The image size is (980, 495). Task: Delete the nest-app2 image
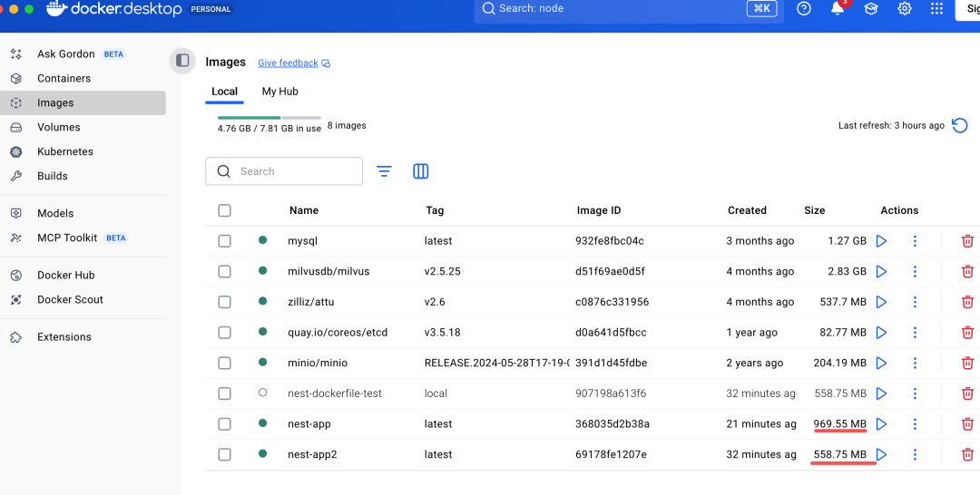click(967, 454)
